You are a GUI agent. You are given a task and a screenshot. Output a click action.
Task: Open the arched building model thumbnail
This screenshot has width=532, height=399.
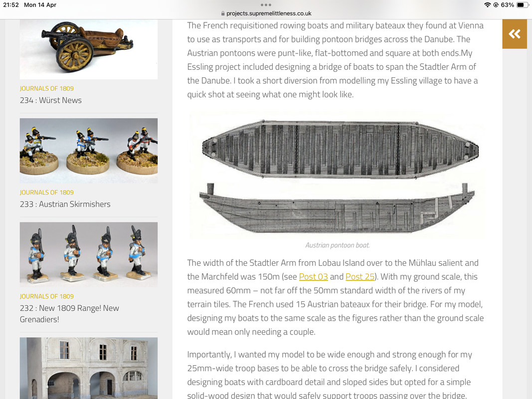[89, 368]
